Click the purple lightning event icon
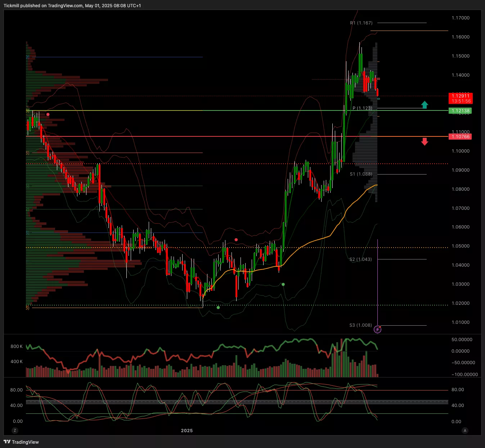The height and width of the screenshot is (448, 485). pyautogui.click(x=377, y=329)
